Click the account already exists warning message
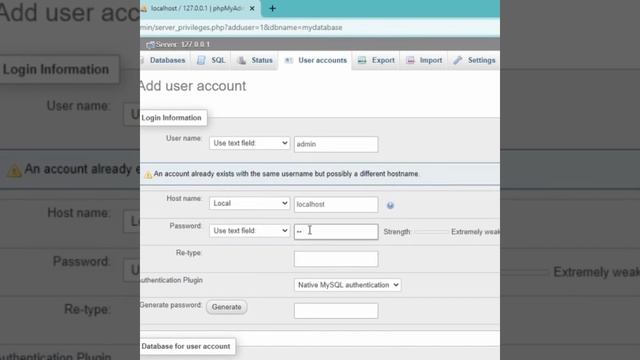The width and height of the screenshot is (640, 360). (286, 174)
